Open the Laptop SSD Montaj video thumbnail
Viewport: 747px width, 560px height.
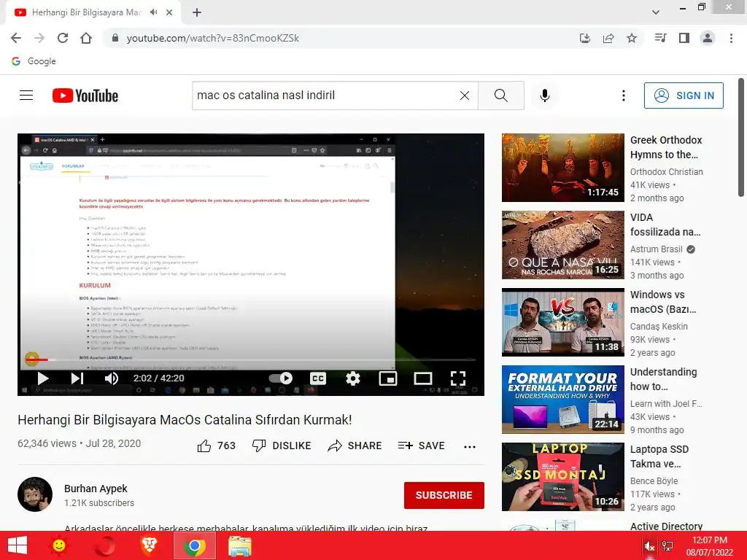562,477
